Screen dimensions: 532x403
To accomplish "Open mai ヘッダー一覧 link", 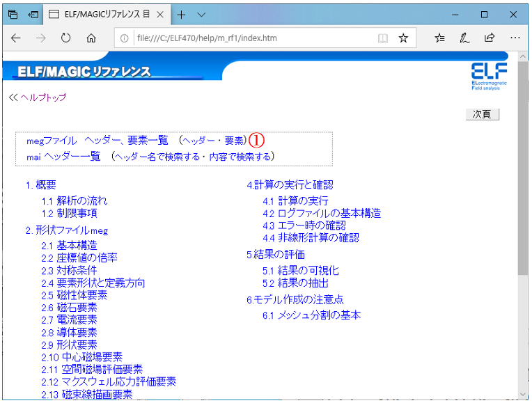I will [63, 157].
